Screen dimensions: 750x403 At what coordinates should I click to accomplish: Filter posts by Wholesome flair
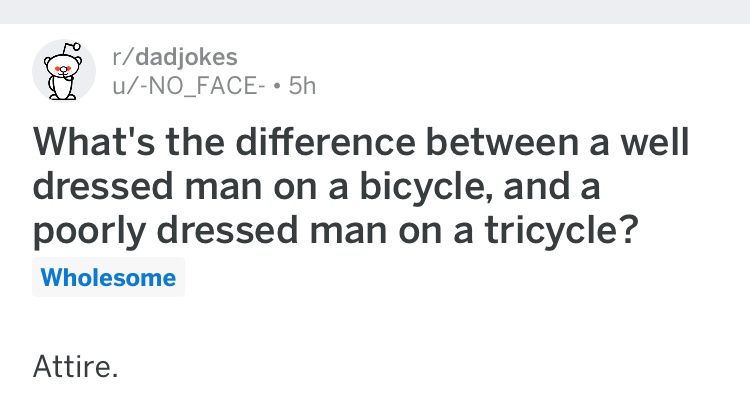[108, 277]
